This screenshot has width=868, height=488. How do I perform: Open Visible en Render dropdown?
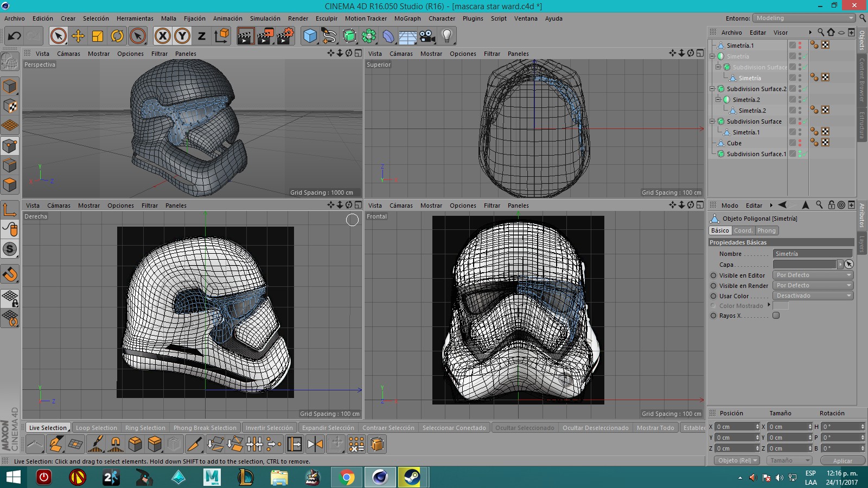(813, 285)
